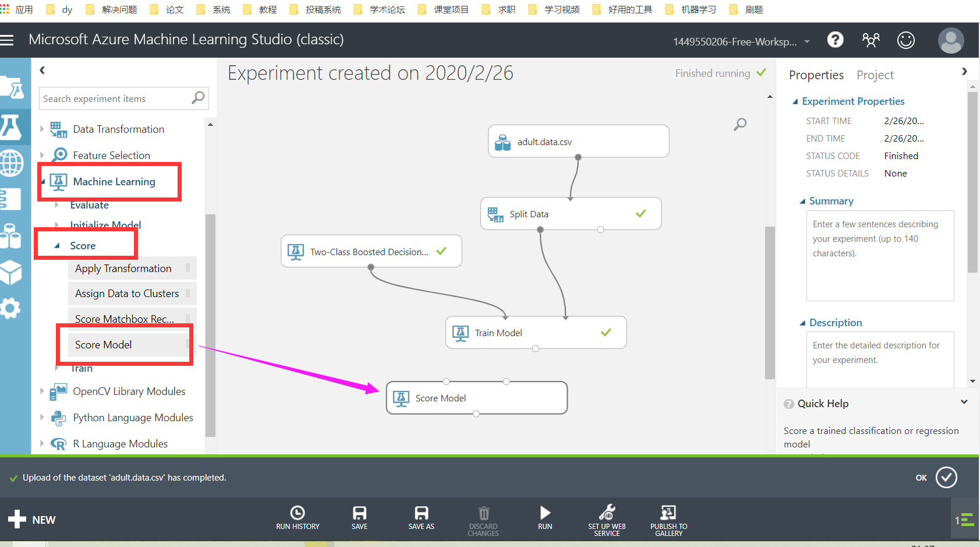
Task: Click the module palette vertical scrollbar
Action: pos(210,325)
